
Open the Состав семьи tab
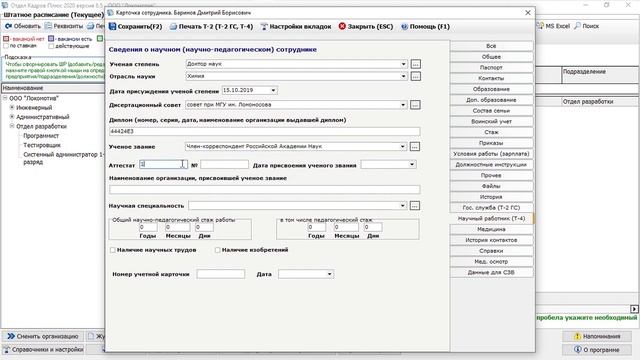click(x=491, y=111)
